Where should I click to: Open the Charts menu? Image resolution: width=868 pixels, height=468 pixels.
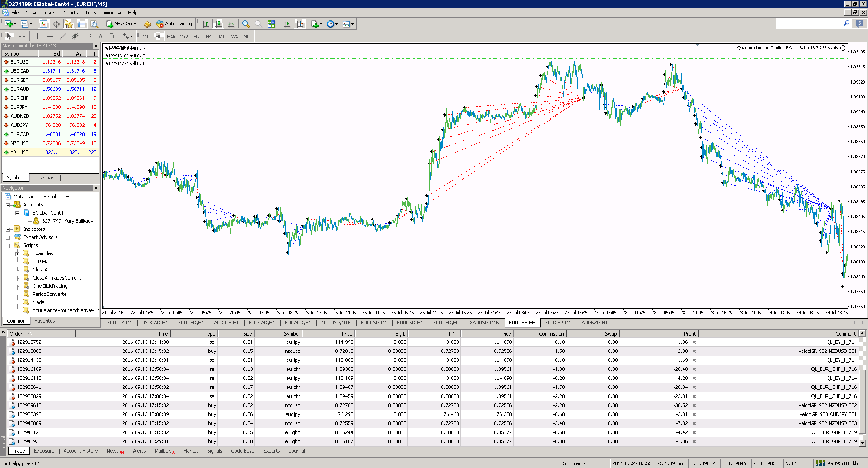coord(71,13)
